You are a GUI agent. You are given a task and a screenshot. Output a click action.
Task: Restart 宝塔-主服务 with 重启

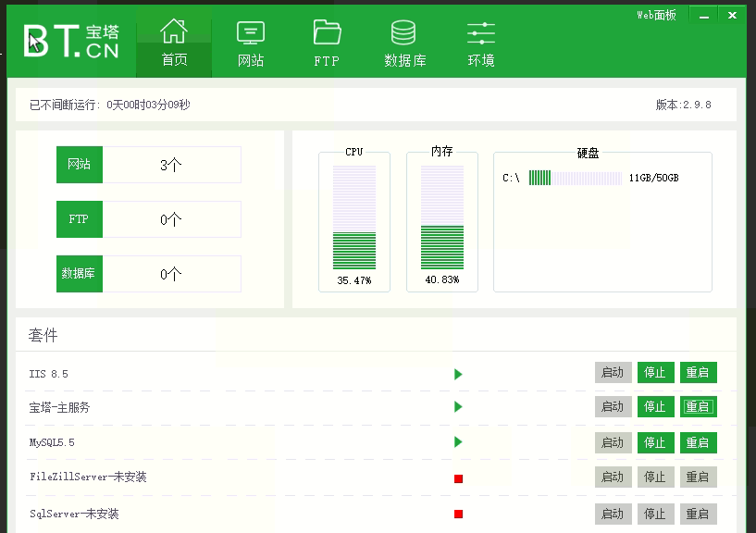[x=698, y=406]
